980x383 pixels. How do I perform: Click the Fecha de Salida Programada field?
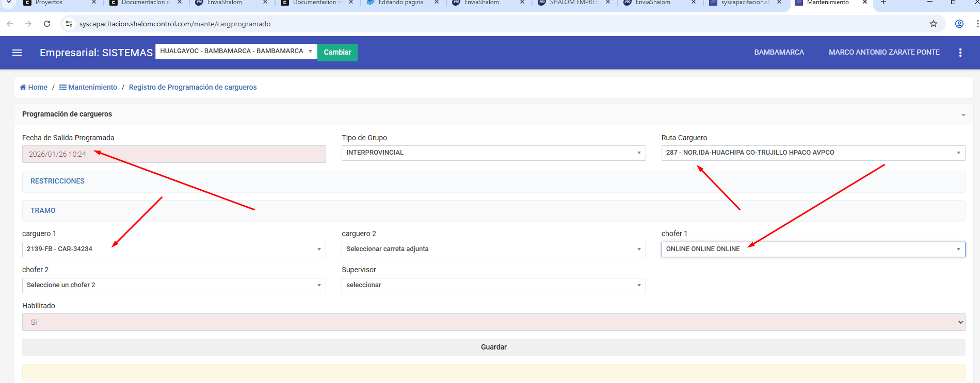(173, 154)
